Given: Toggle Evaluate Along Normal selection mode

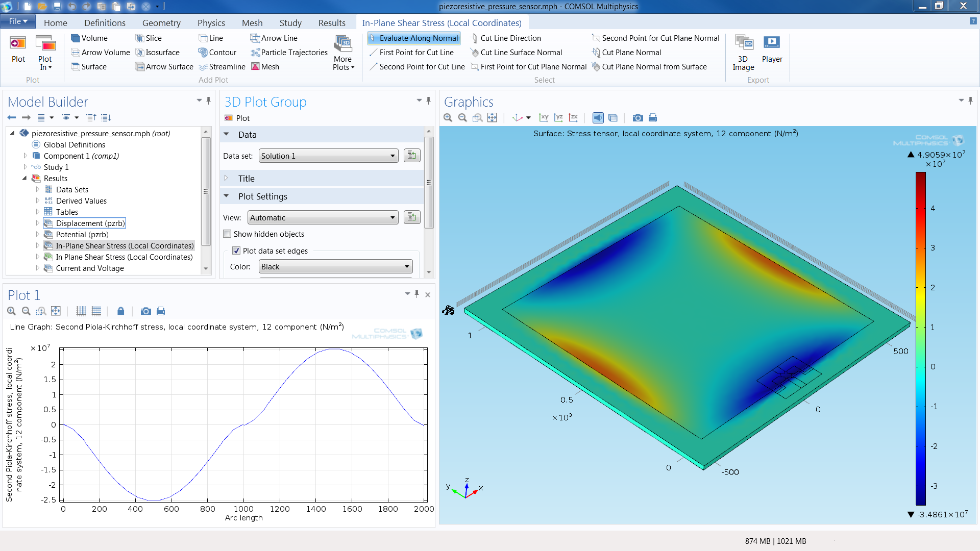Looking at the screenshot, I should click(x=414, y=38).
